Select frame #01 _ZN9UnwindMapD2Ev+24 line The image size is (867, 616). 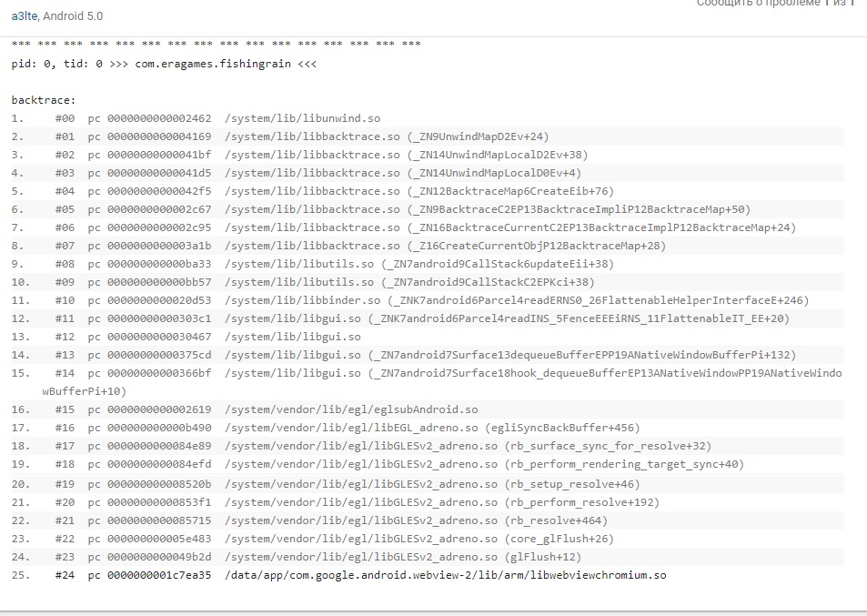(x=428, y=136)
